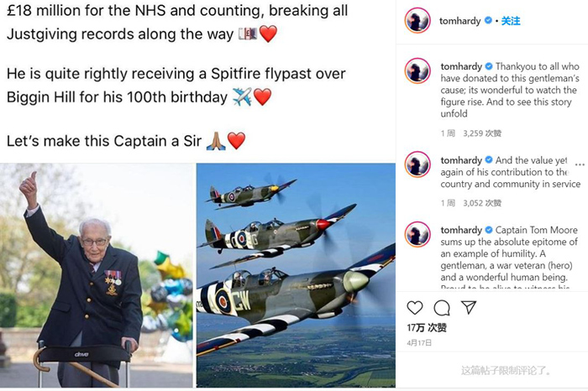Click tomhardy username in "Captain Tom Moore" comment
588x391 pixels.
460,230
